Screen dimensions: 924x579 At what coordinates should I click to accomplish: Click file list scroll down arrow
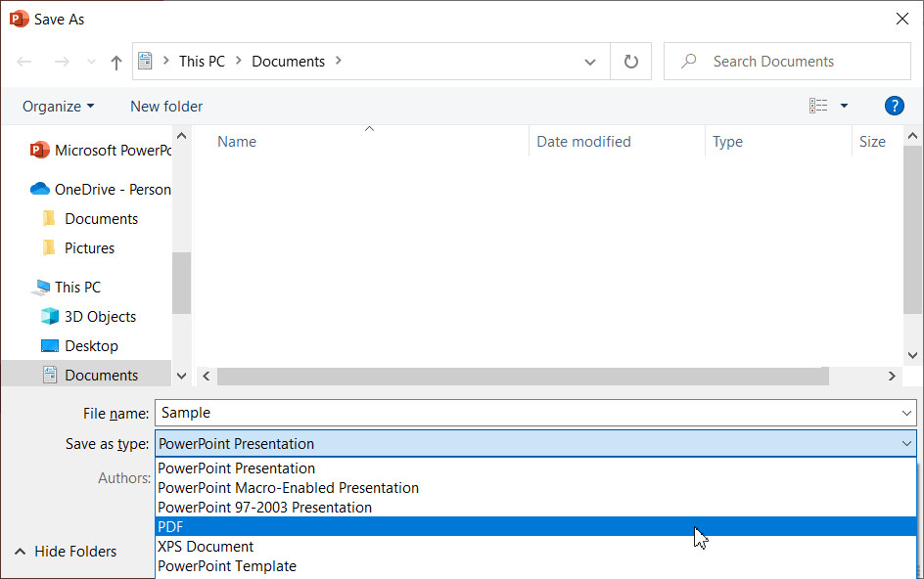[913, 355]
